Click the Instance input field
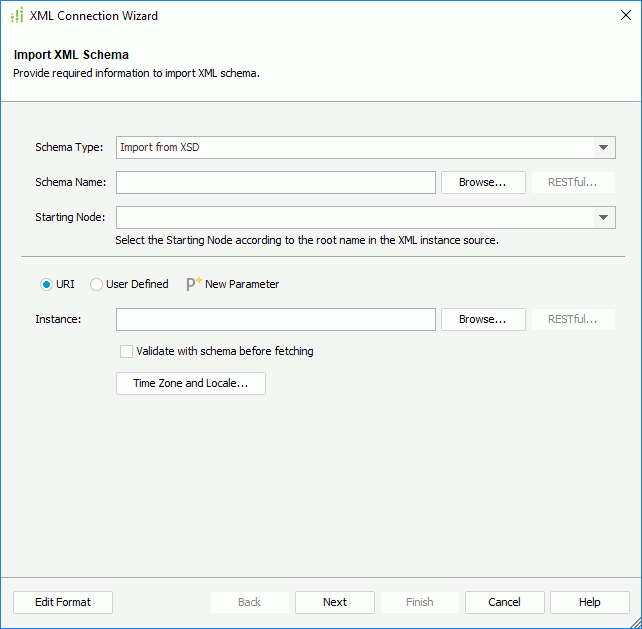 coord(276,319)
